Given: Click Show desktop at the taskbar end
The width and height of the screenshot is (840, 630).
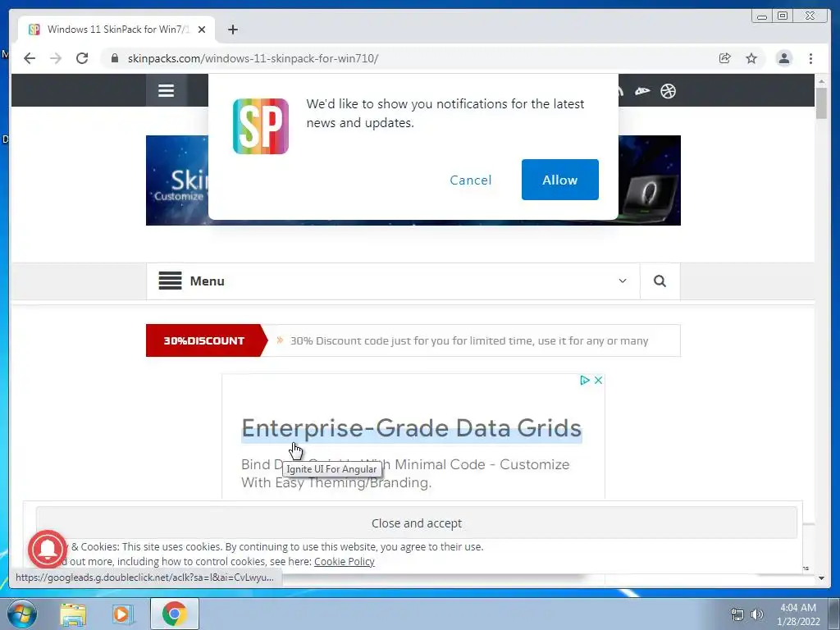Looking at the screenshot, I should tap(834, 614).
